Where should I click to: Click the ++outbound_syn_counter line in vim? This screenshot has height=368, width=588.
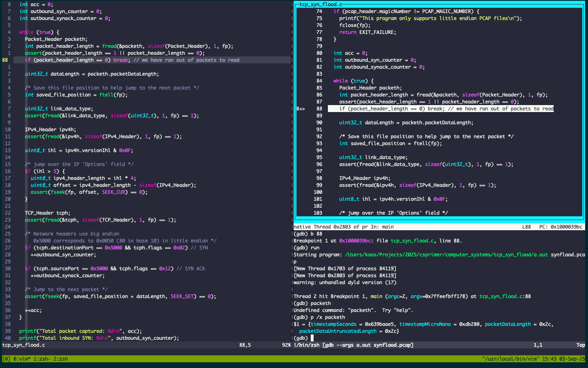pos(63,255)
